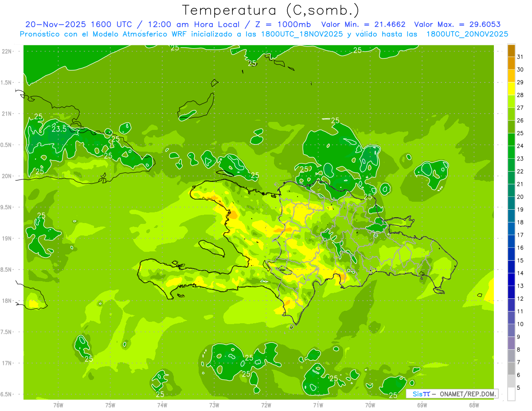This screenshot has height=411, width=532.
Task: Click the dark orange swatch above 31
Action: (511, 51)
